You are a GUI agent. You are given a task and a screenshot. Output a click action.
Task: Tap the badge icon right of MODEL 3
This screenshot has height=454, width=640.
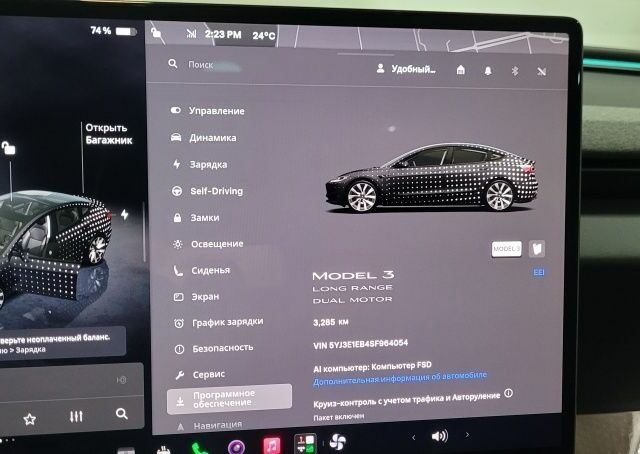[x=537, y=249]
